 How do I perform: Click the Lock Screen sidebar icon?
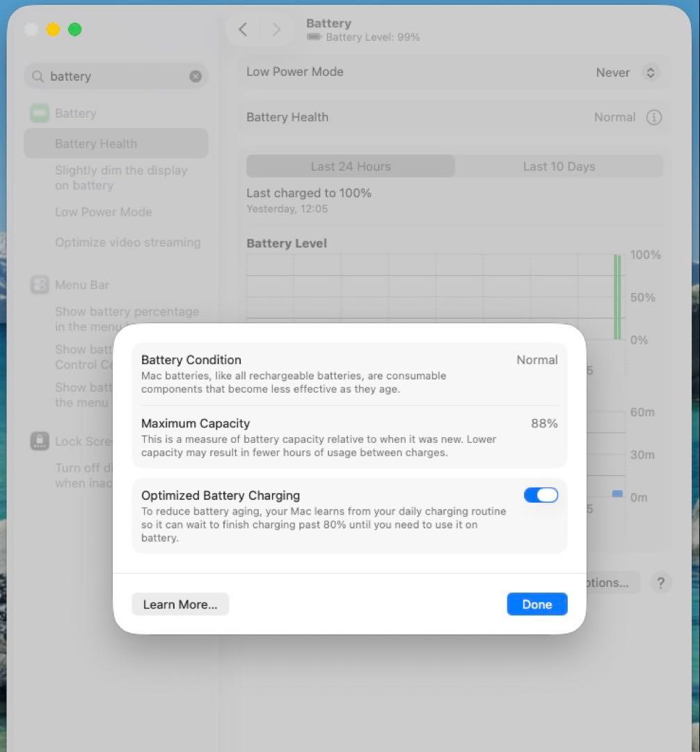pos(40,441)
